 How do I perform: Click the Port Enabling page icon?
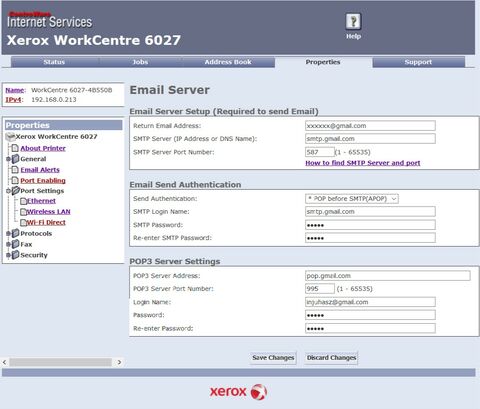point(15,180)
